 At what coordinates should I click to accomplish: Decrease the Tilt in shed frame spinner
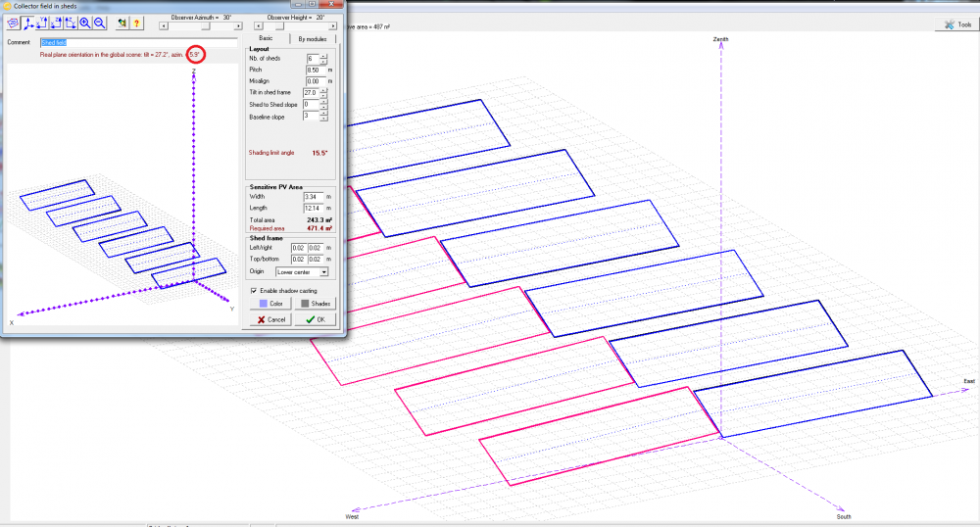point(323,95)
